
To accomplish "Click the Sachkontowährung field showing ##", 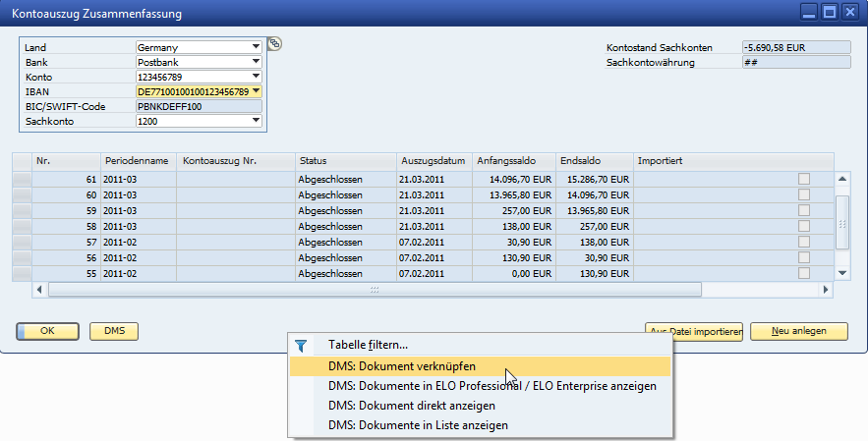I will [x=796, y=62].
